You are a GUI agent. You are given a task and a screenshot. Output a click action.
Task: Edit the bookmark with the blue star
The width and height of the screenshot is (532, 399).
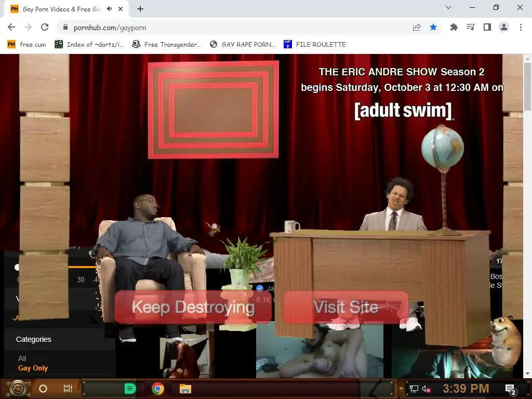tap(433, 27)
